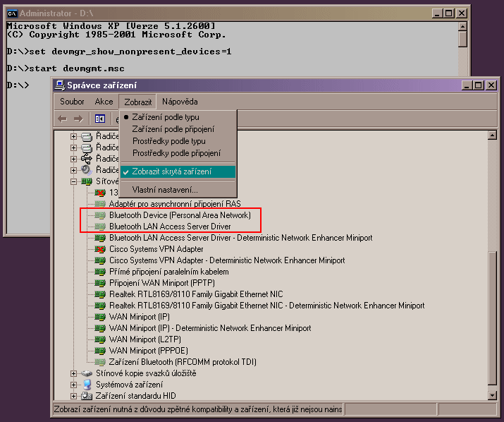The width and height of the screenshot is (504, 422).
Task: Select Zařízení podle typu view option
Action: [x=178, y=117]
